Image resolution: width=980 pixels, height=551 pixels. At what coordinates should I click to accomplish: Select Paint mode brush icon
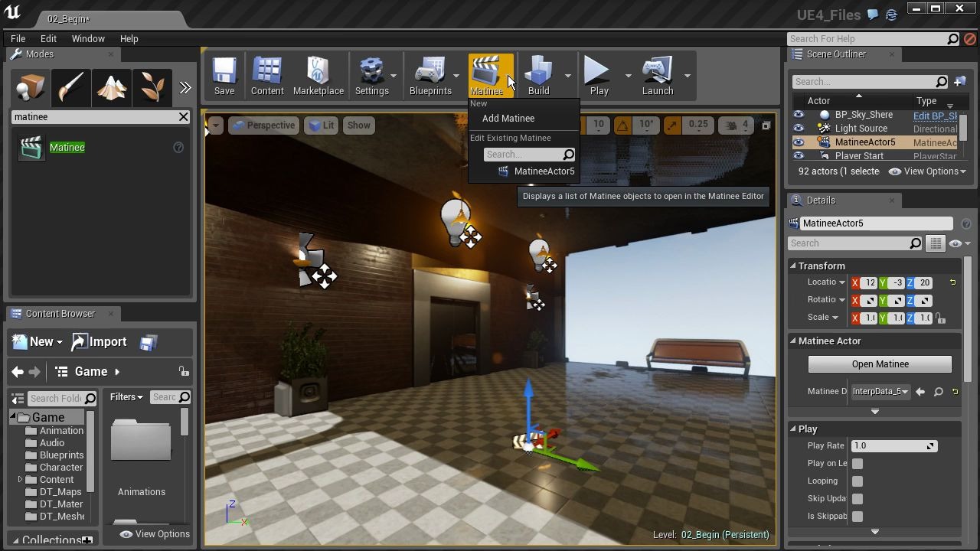(71, 87)
